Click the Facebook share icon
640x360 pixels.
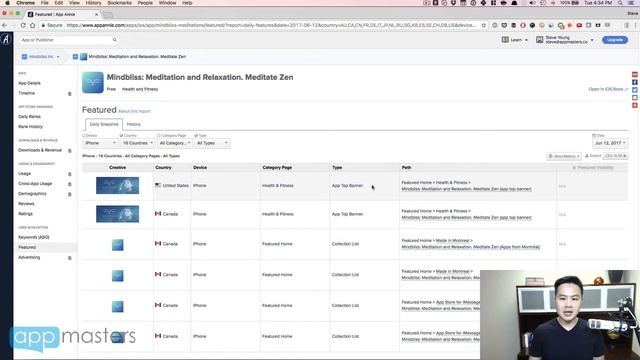tap(635, 82)
